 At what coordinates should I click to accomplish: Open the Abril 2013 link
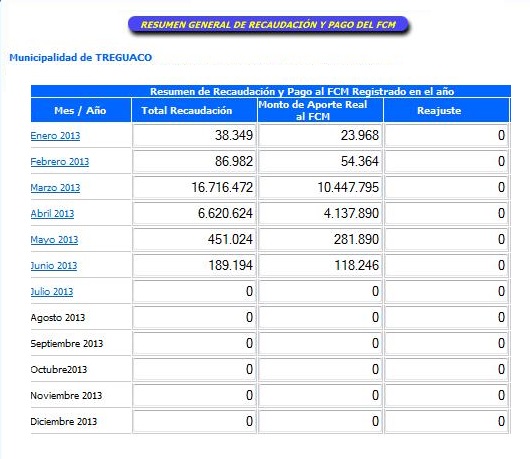pyautogui.click(x=52, y=214)
